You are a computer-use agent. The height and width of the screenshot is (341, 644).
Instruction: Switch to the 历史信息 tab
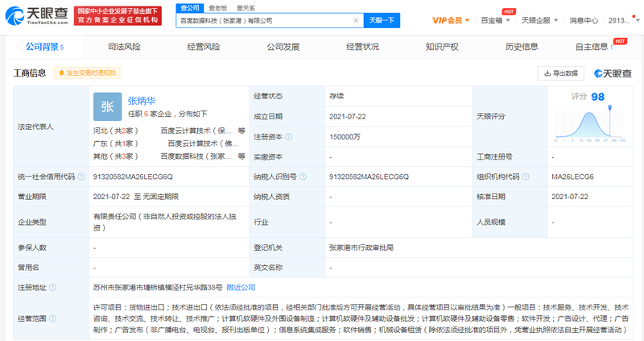[x=522, y=47]
